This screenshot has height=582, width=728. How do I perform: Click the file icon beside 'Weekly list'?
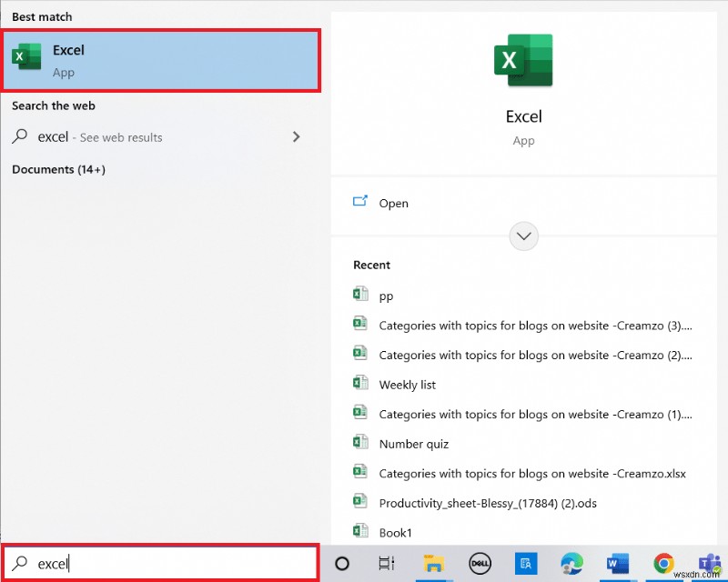(360, 383)
